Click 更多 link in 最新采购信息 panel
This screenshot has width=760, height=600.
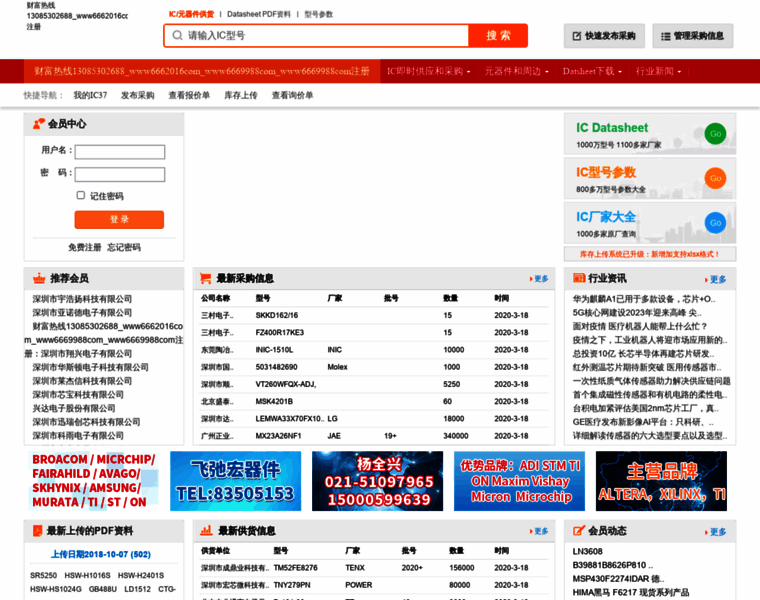click(539, 279)
